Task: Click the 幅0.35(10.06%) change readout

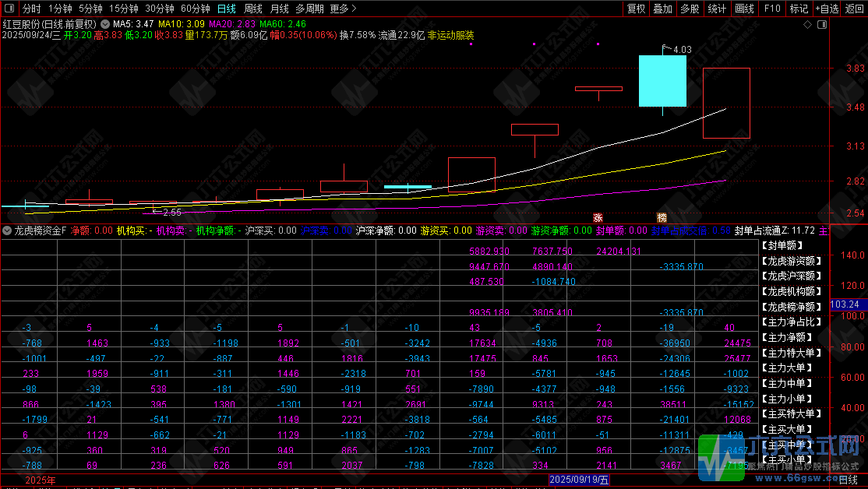Action: pos(303,35)
